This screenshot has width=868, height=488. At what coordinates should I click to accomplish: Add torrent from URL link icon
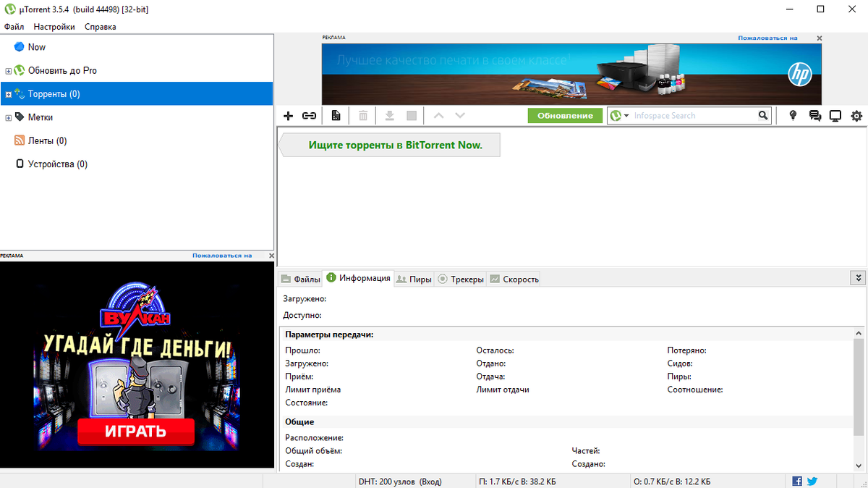point(309,116)
